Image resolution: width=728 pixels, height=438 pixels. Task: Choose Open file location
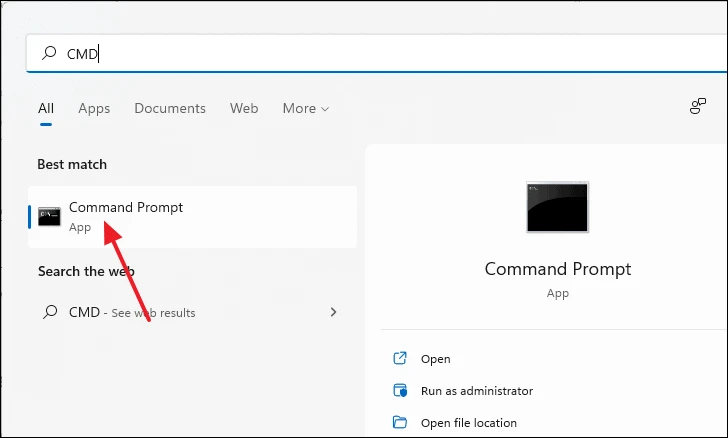[468, 423]
